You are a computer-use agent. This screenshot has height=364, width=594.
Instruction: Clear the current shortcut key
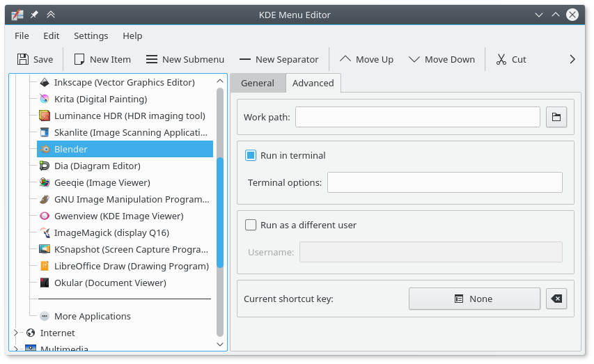[556, 299]
